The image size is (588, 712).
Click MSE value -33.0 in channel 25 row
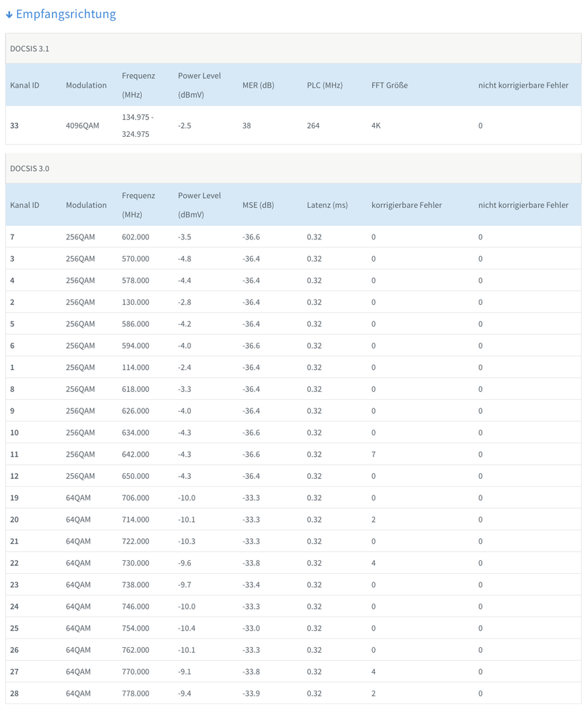pos(251,629)
